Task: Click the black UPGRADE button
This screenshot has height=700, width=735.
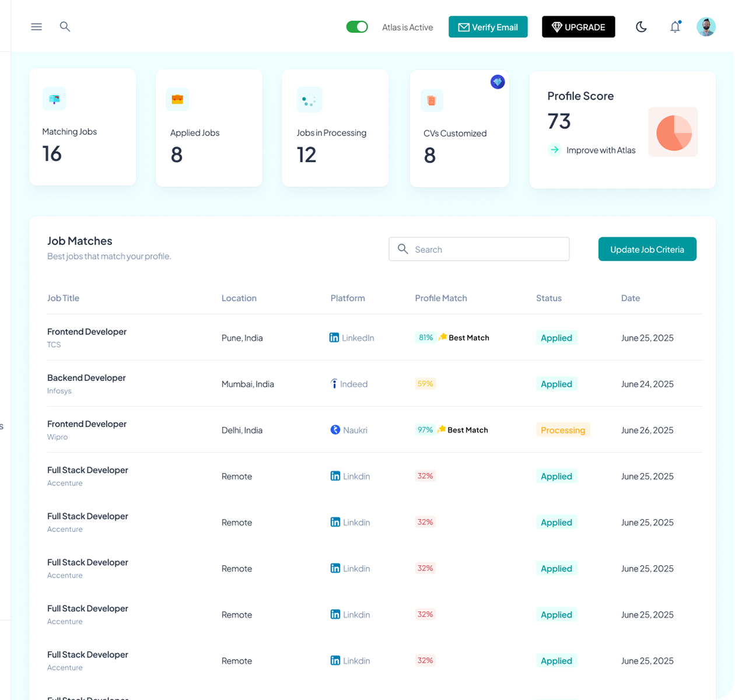Action: (578, 27)
